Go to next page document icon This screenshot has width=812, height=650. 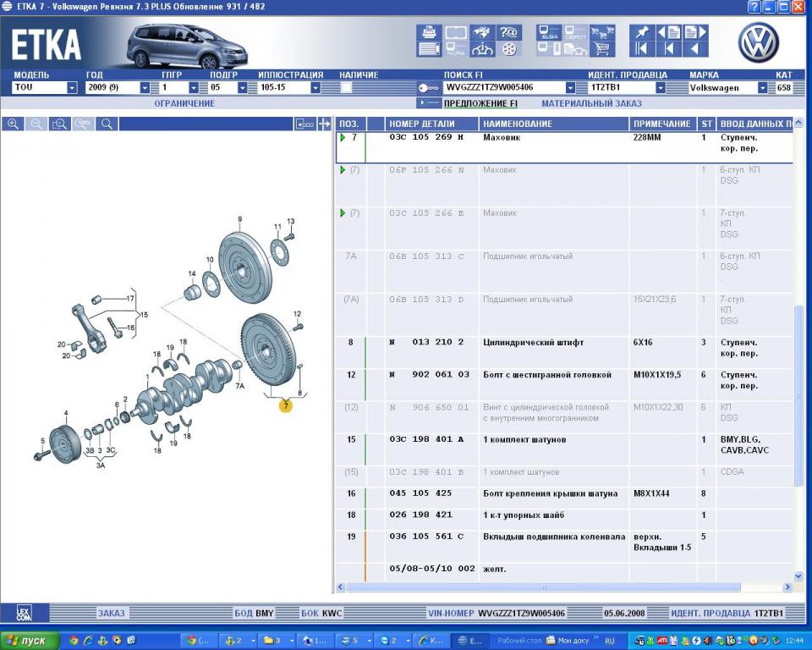pyautogui.click(x=695, y=33)
